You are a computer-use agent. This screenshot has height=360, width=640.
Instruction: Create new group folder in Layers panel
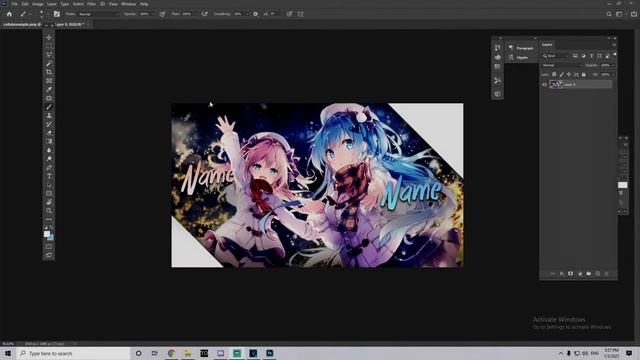click(589, 273)
